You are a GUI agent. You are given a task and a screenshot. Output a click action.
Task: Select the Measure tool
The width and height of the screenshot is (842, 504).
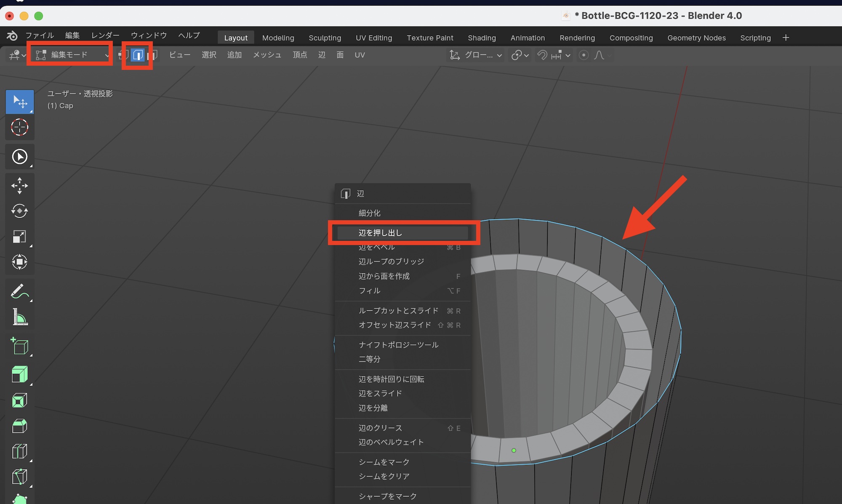[x=19, y=317]
